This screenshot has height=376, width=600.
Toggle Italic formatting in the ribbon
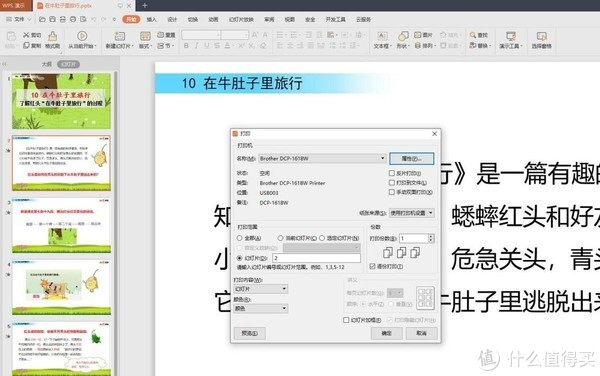tap(196, 46)
